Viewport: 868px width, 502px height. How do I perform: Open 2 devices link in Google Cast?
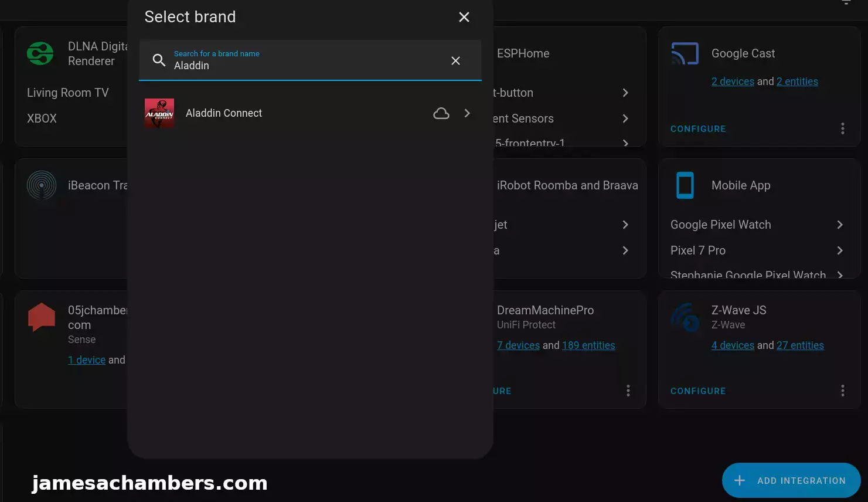tap(733, 82)
